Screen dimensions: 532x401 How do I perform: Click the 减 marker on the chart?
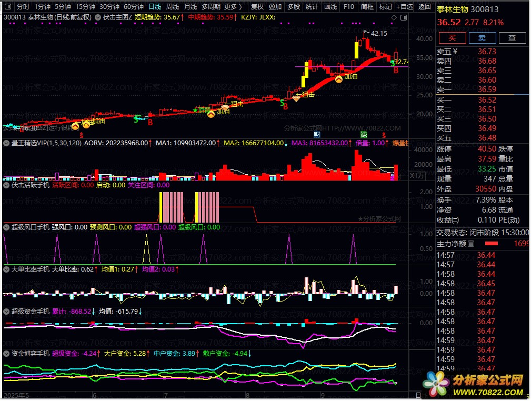click(364, 135)
